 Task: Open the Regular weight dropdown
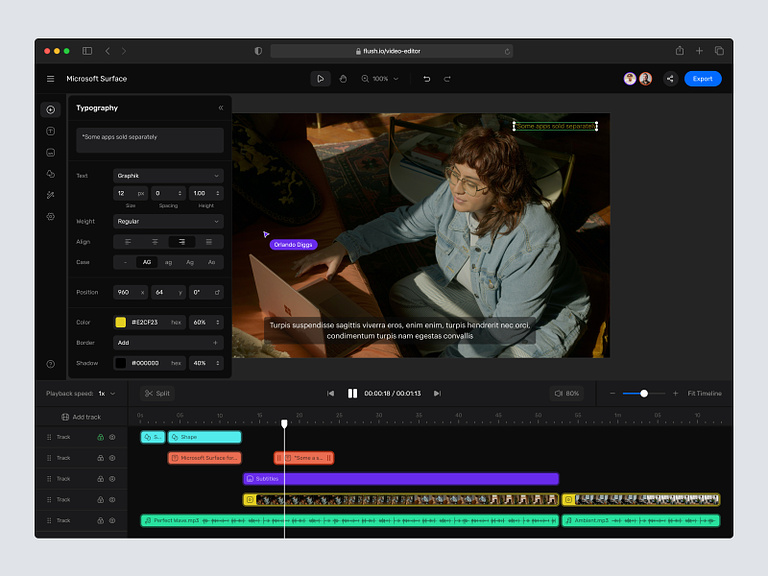tap(168, 221)
